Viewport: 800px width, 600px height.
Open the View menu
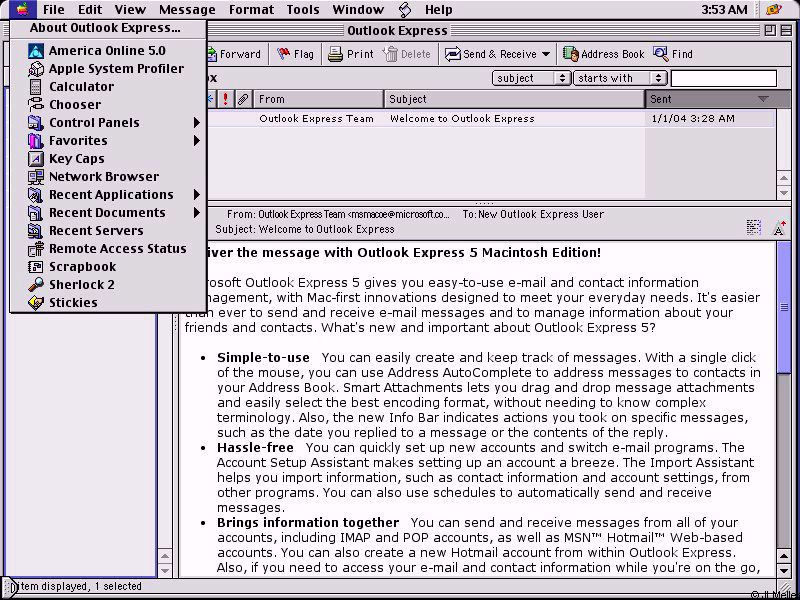(130, 9)
